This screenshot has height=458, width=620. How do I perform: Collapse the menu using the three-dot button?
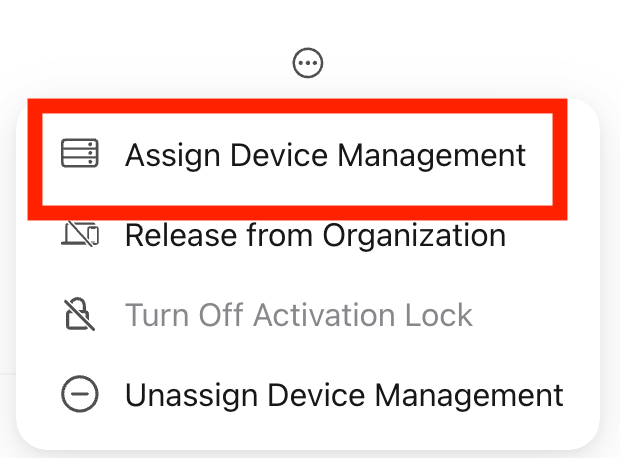point(308,64)
